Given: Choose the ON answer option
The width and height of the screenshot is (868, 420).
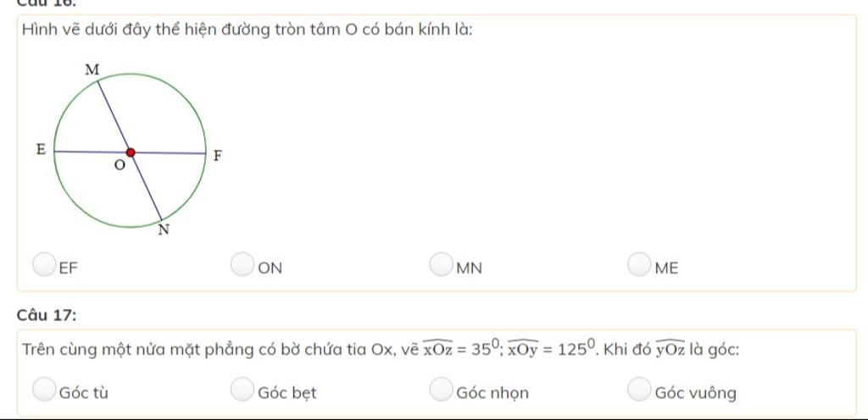Looking at the screenshot, I should (243, 266).
